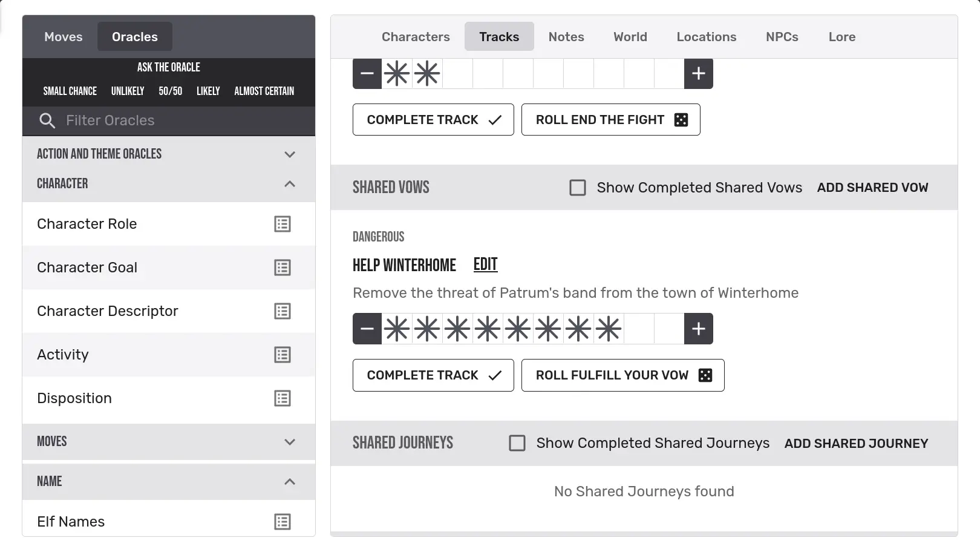
Task: Switch to the Moves tab
Action: pos(63,37)
